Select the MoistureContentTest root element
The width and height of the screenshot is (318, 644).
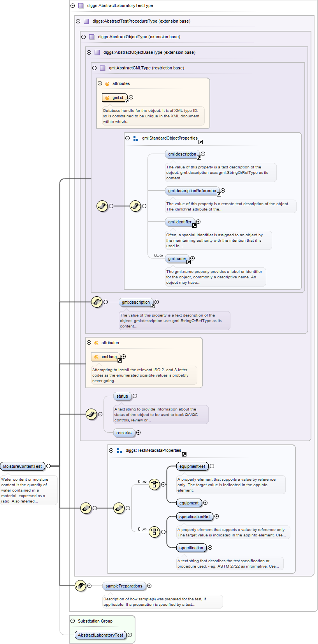[23, 466]
